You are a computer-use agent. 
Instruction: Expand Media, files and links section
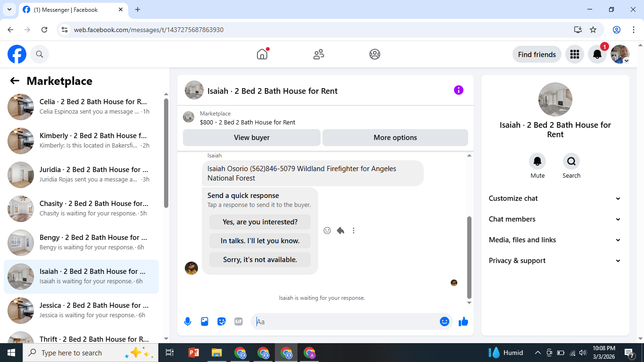click(555, 240)
